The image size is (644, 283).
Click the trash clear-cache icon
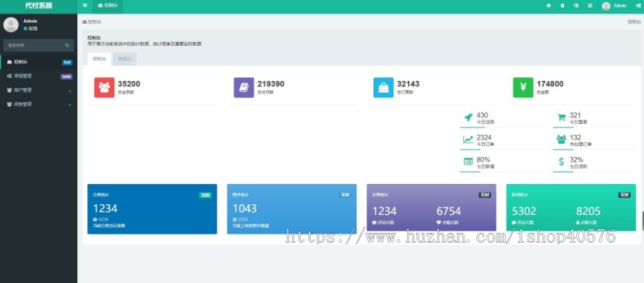click(x=562, y=5)
